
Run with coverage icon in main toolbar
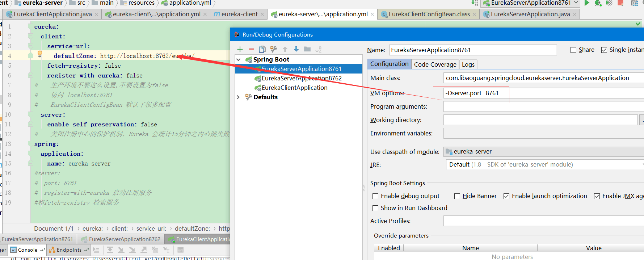pos(609,3)
